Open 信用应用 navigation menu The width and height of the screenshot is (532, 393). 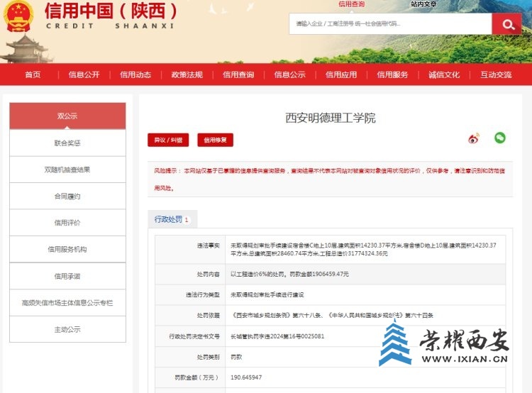point(341,74)
